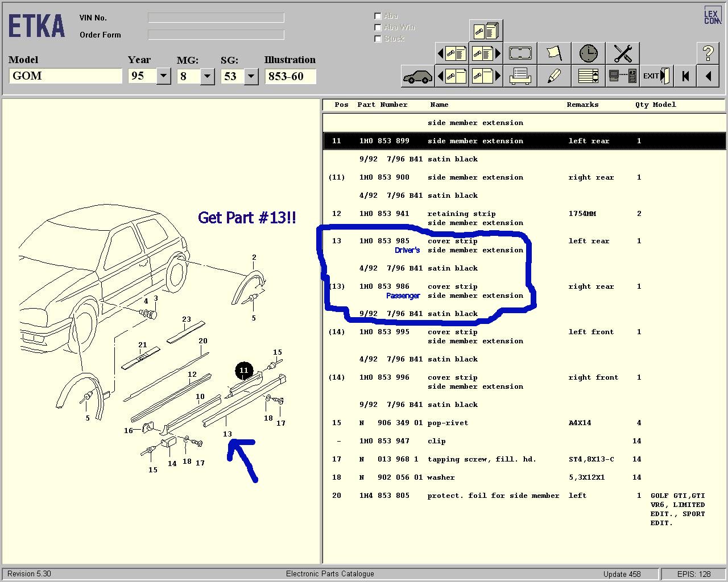This screenshot has width=728, height=582.
Task: Click the skip-to-first arrow icon
Action: [x=685, y=76]
